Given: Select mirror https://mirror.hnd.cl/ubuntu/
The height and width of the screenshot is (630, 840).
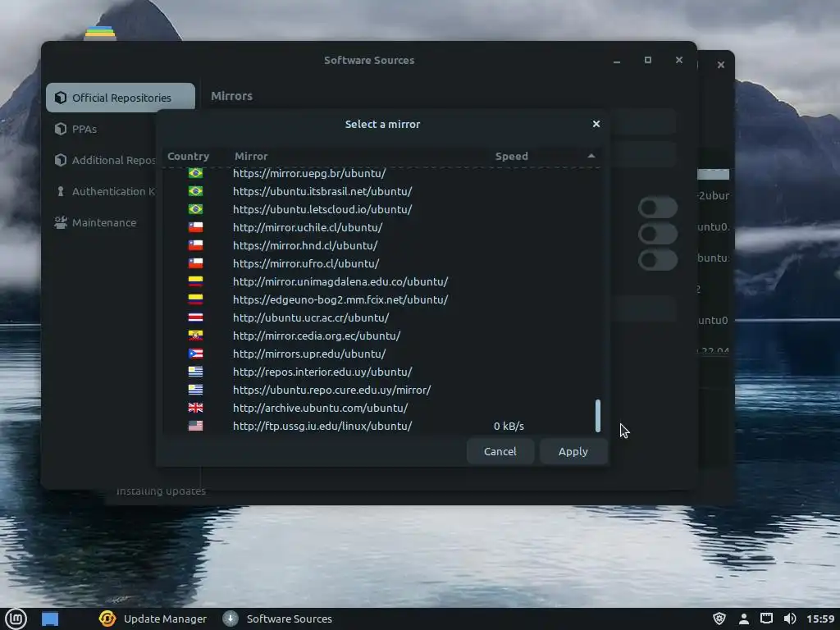Looking at the screenshot, I should tap(305, 245).
